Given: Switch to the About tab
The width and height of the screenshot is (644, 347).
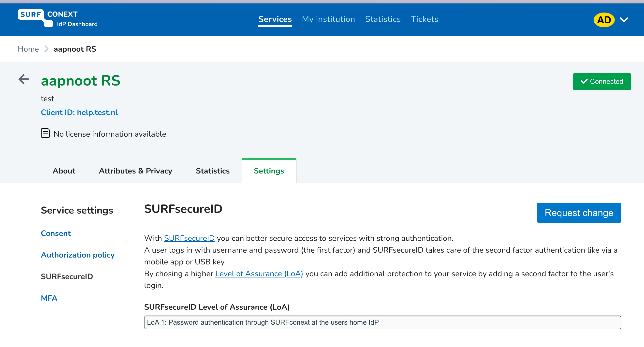Looking at the screenshot, I should [64, 171].
